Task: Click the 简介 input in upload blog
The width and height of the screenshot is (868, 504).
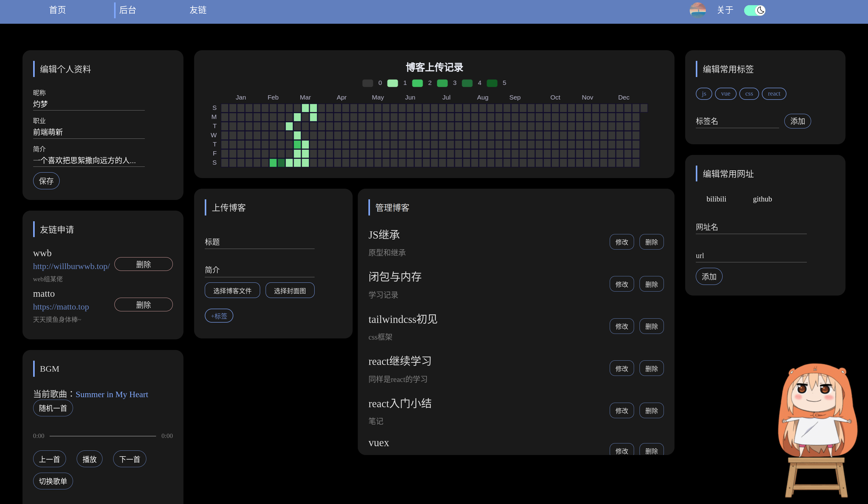Action: click(260, 270)
